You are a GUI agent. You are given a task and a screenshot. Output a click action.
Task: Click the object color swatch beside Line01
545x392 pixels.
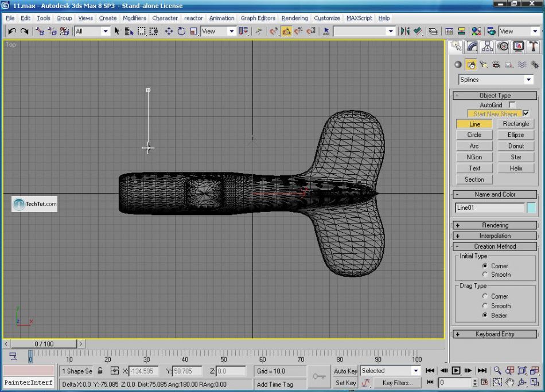[x=531, y=208]
